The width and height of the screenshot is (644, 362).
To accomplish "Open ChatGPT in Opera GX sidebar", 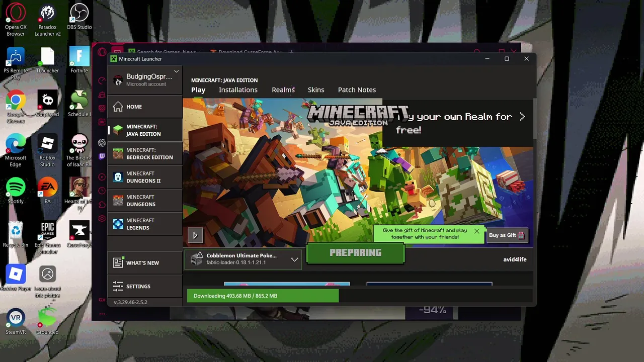I will coord(102,143).
